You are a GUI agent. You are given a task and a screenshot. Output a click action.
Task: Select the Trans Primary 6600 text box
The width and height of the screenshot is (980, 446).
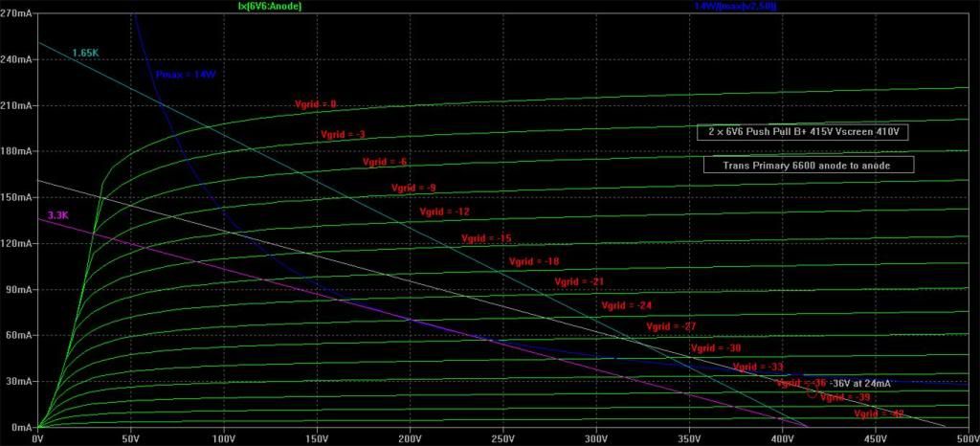click(809, 165)
